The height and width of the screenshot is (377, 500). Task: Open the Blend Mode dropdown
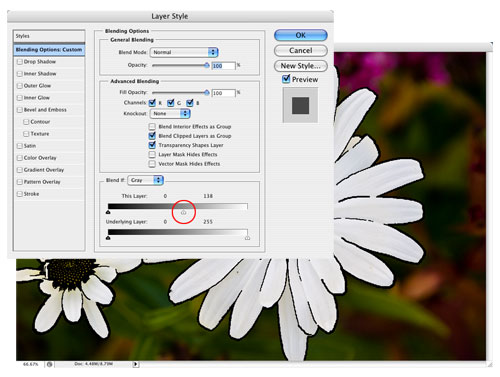[x=184, y=52]
